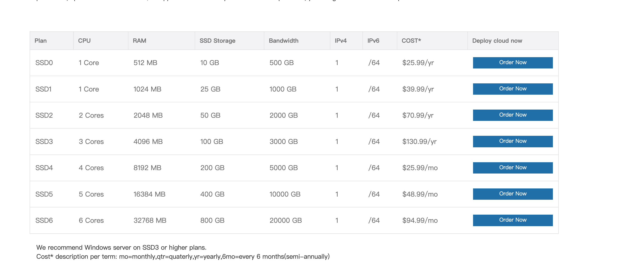This screenshot has width=644, height=277.
Task: Click Order Now for SSD5 plan
Action: pyautogui.click(x=512, y=194)
